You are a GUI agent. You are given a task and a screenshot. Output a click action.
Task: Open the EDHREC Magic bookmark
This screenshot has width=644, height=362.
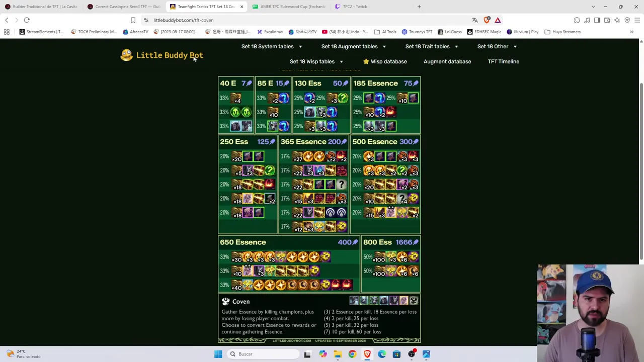[484, 32]
